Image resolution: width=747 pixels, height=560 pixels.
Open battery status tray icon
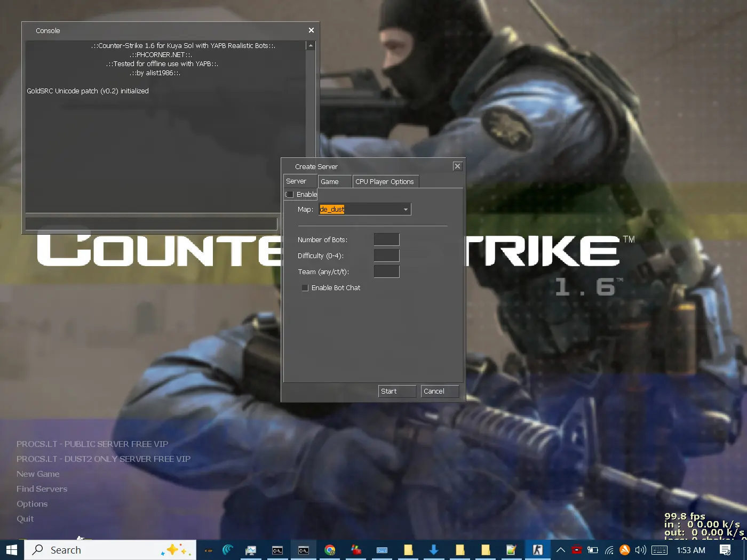coord(592,550)
